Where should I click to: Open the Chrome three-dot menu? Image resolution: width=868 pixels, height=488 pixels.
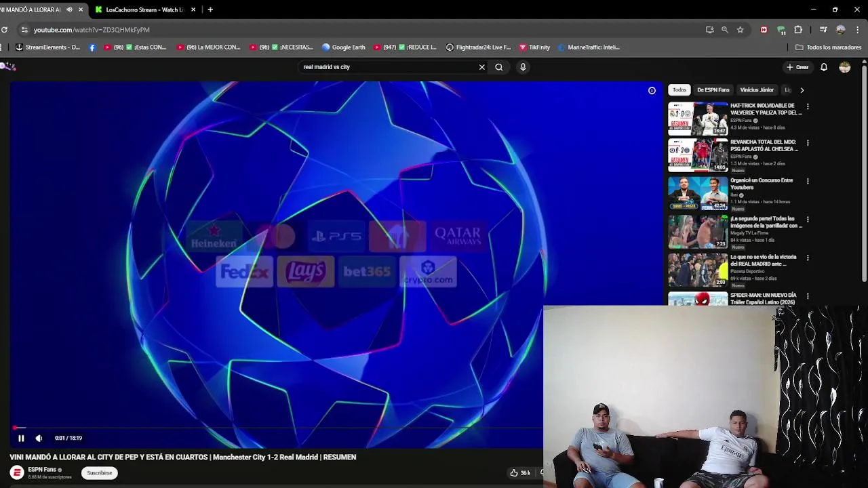[858, 30]
